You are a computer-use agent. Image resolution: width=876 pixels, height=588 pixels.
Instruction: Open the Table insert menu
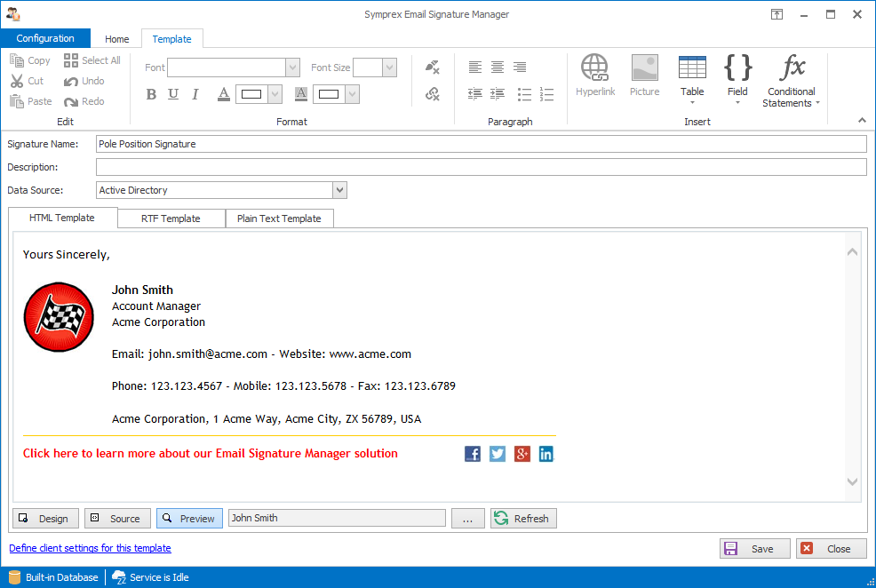click(x=692, y=79)
